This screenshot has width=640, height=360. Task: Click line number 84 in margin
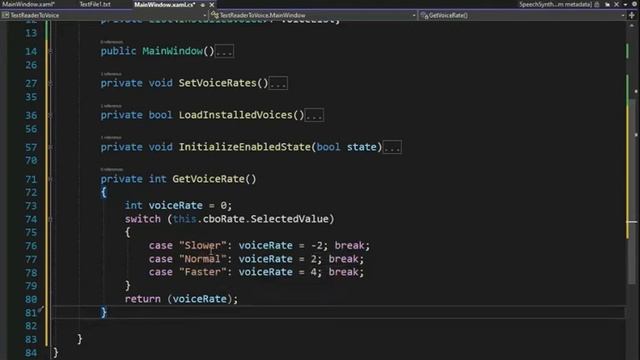coord(31,353)
